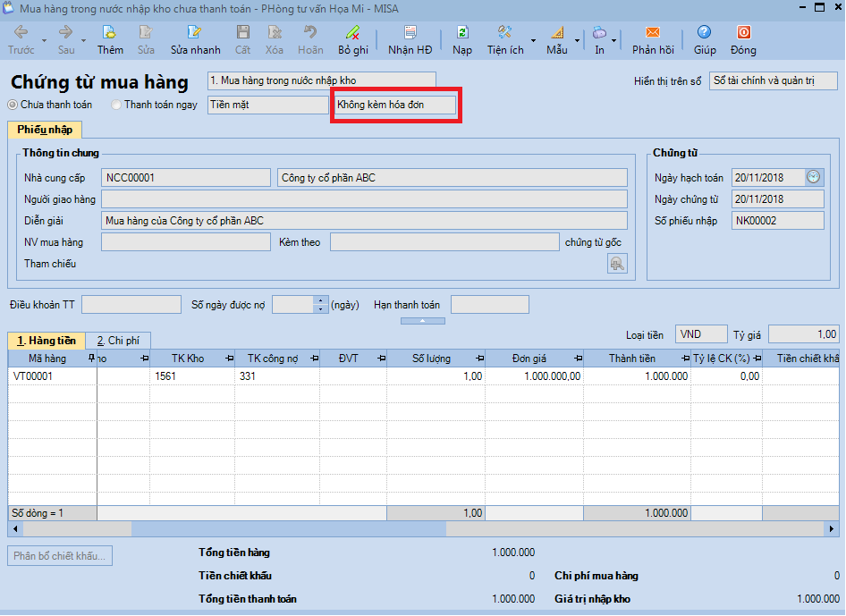Click the pin icon on Đơn giá column
The image size is (846, 616).
click(579, 359)
